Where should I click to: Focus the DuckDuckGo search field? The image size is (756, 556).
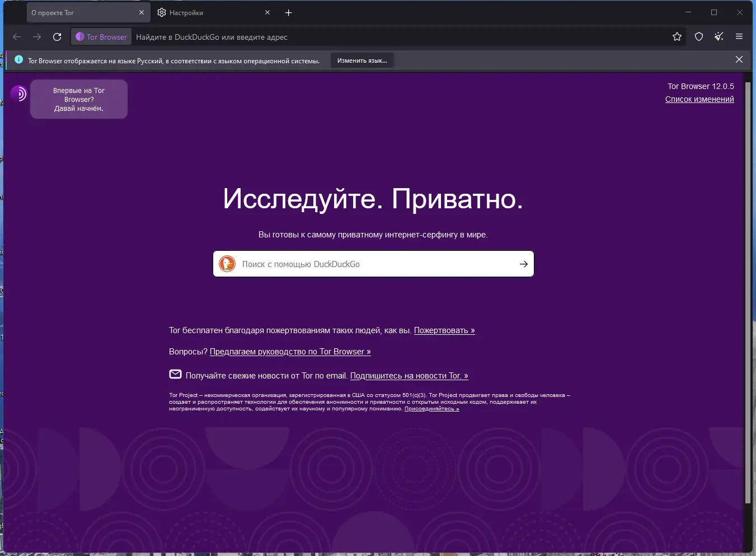click(373, 264)
